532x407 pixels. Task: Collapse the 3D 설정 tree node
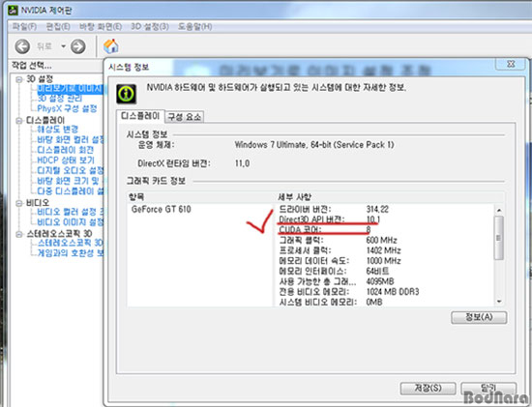[x=19, y=79]
